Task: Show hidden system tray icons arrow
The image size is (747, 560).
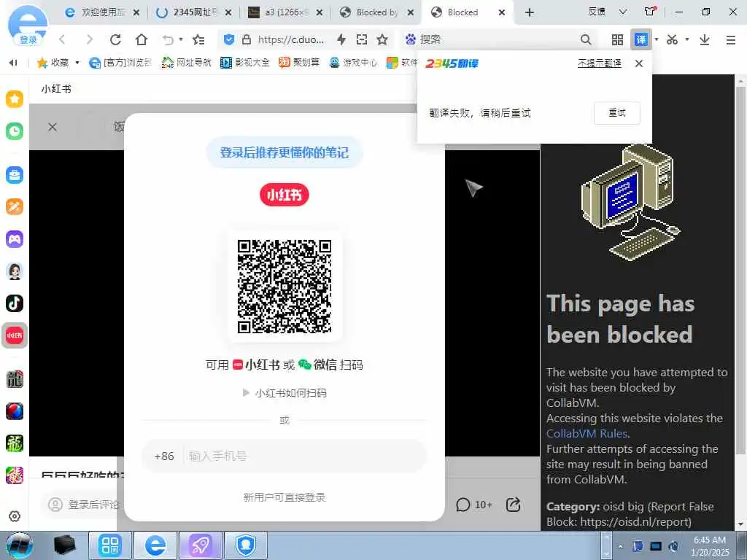Action: [620, 546]
